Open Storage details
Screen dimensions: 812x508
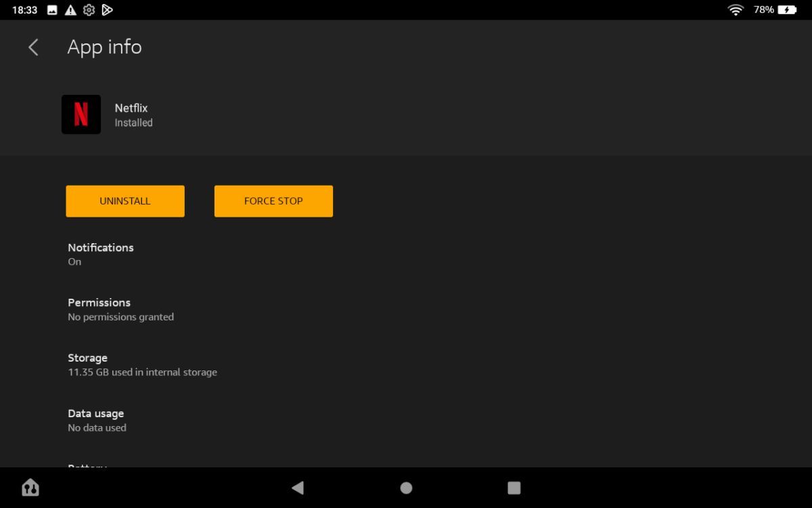[406, 364]
